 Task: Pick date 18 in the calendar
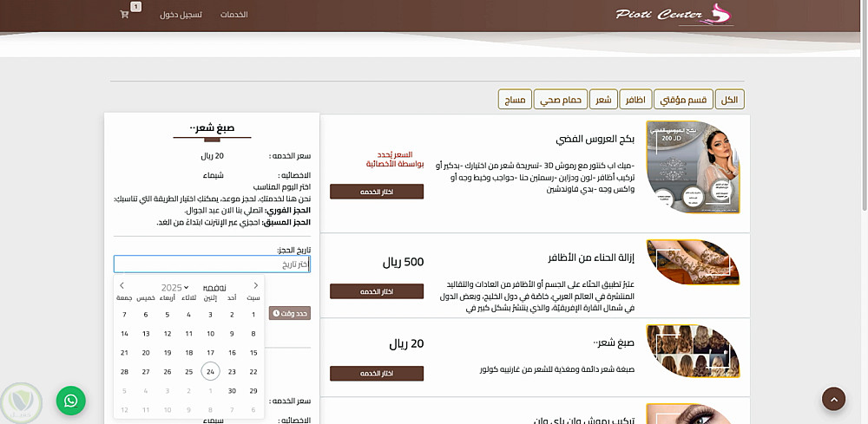[x=188, y=353]
